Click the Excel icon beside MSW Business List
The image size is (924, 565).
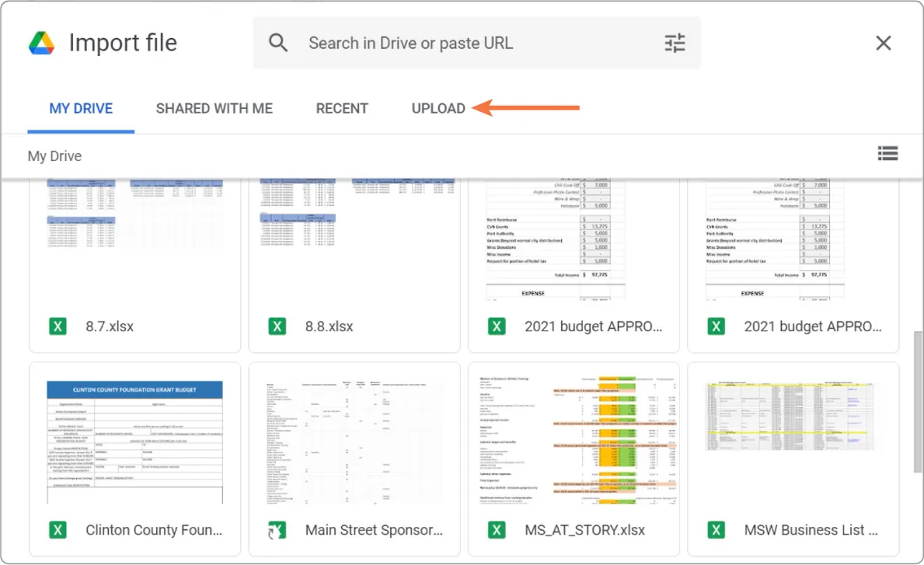click(x=715, y=529)
